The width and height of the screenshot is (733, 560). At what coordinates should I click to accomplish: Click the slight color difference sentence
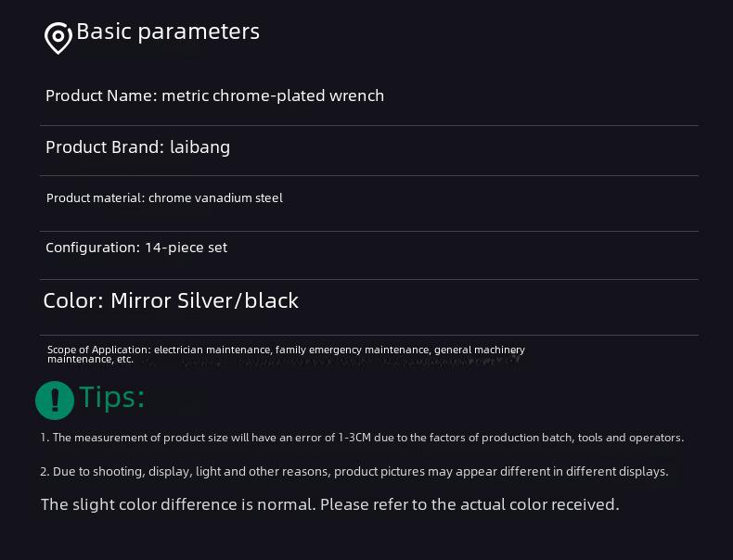click(x=329, y=504)
